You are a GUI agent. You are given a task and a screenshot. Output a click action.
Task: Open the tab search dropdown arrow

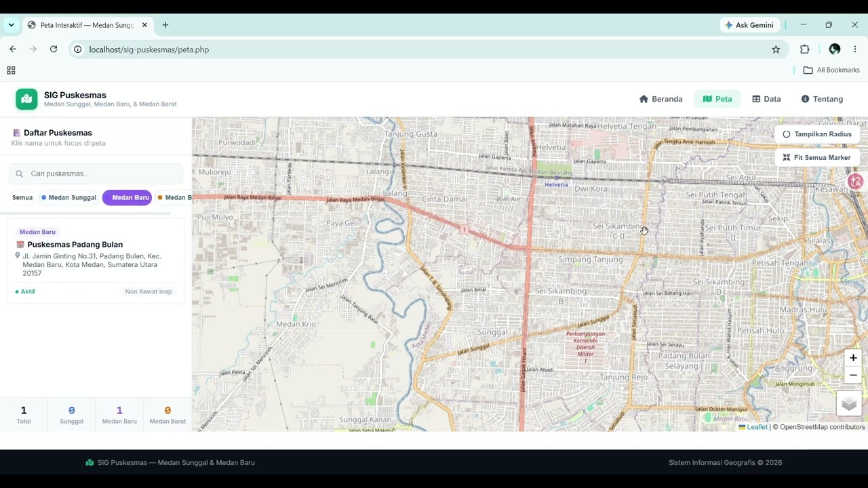(x=11, y=25)
